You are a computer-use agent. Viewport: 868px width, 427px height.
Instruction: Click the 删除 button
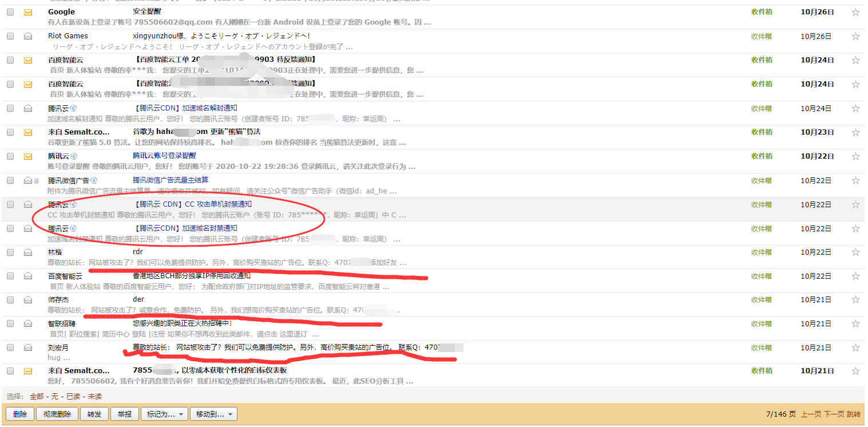click(19, 414)
